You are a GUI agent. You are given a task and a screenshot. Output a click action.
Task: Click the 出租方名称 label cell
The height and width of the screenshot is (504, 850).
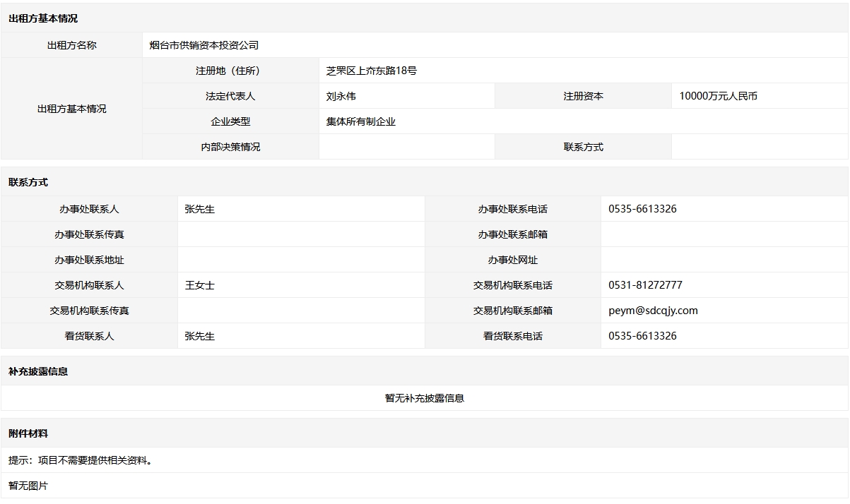[72, 45]
